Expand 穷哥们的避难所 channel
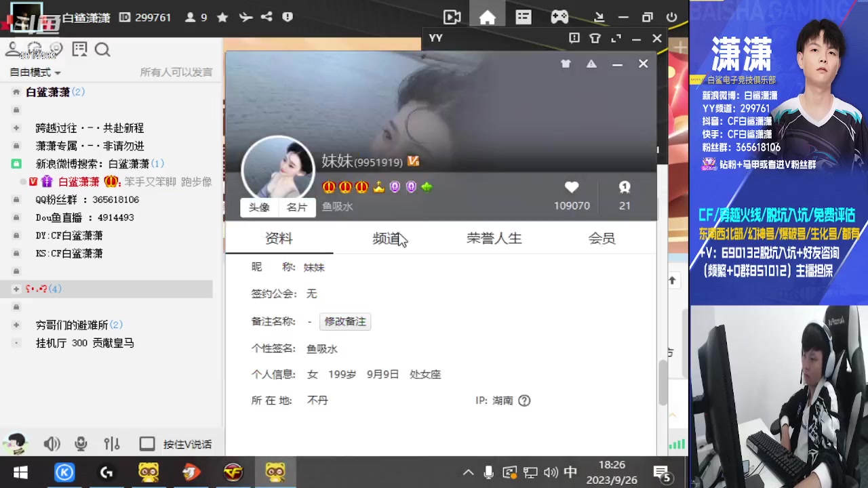The height and width of the screenshot is (488, 868). [x=16, y=325]
